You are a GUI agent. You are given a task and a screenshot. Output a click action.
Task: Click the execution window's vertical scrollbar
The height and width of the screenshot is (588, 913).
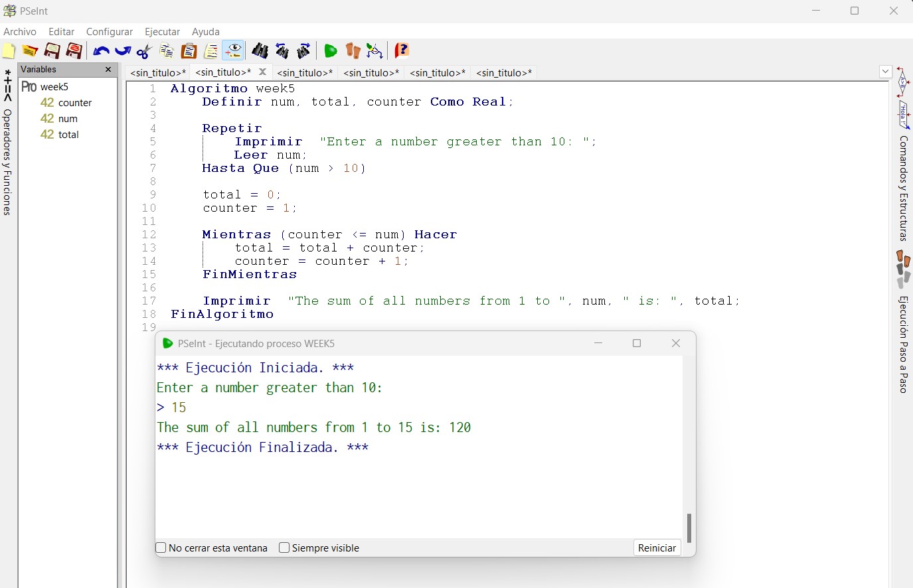point(689,528)
